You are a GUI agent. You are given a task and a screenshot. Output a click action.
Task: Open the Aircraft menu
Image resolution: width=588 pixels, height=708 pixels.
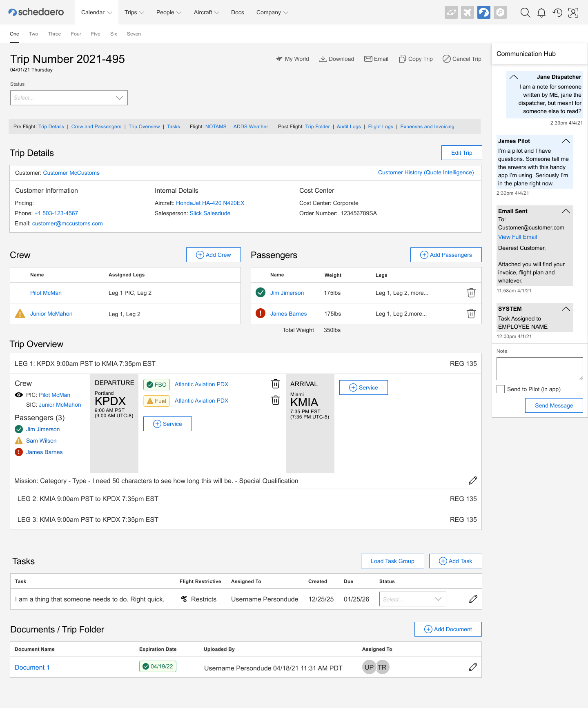[x=206, y=12]
